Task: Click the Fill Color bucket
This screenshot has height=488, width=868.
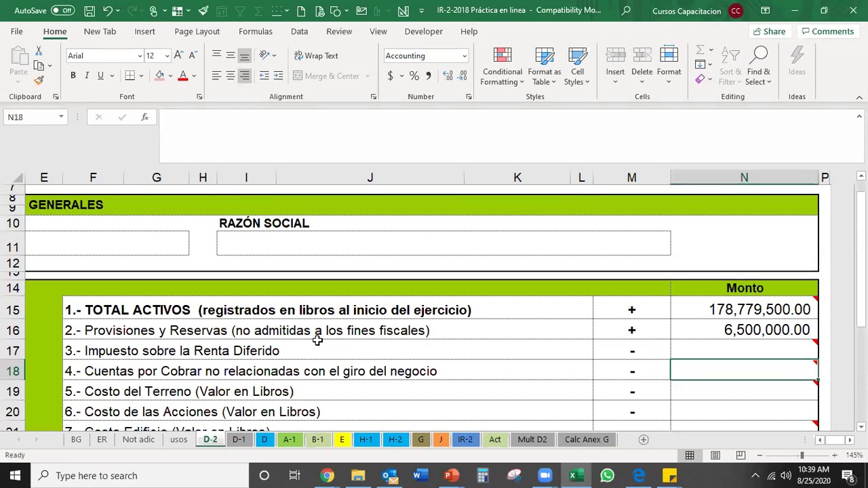Action: (159, 76)
